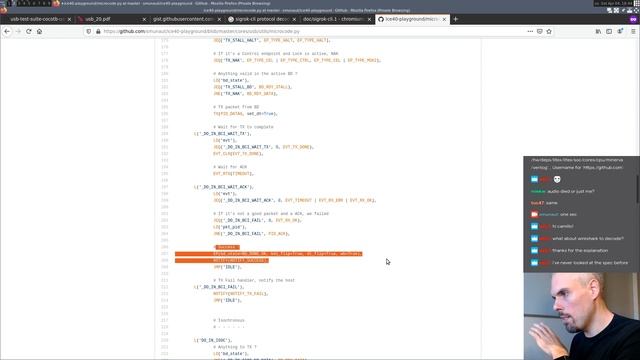Switch to the doc/sigrok-cli.1 tab
The height and width of the screenshot is (360, 640).
[337, 19]
